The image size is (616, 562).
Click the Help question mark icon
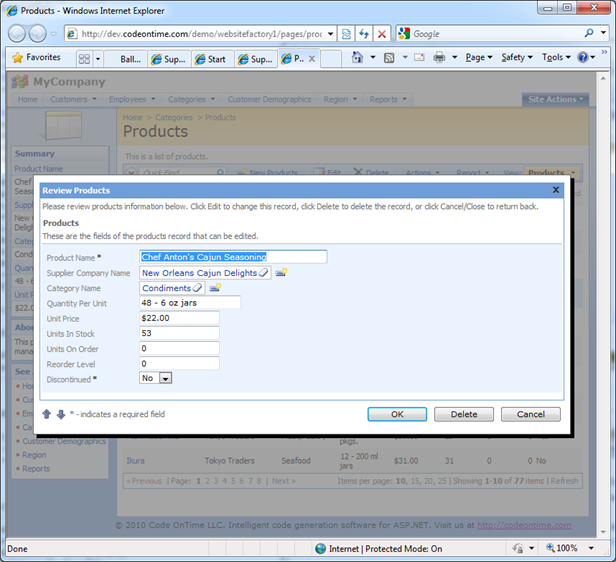[582, 58]
